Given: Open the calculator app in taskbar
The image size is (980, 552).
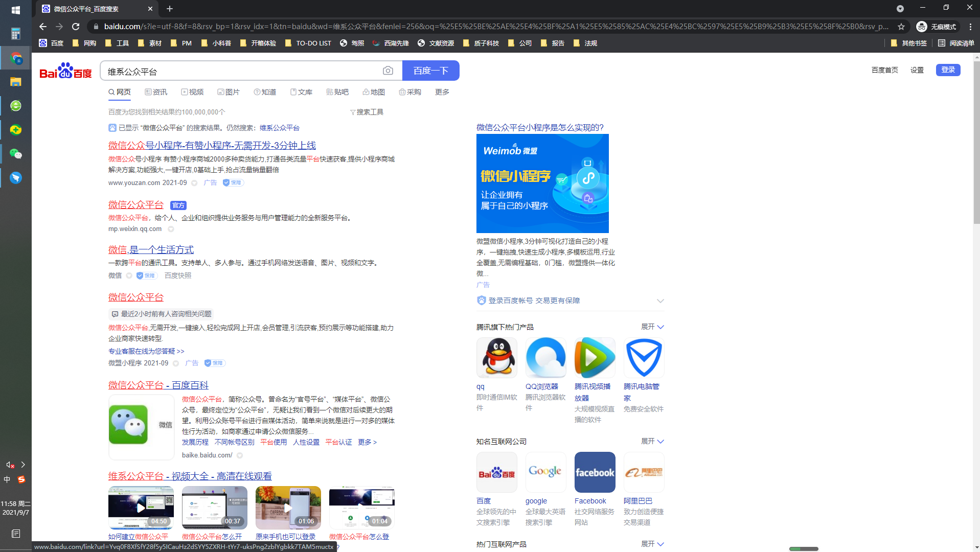Looking at the screenshot, I should (16, 34).
